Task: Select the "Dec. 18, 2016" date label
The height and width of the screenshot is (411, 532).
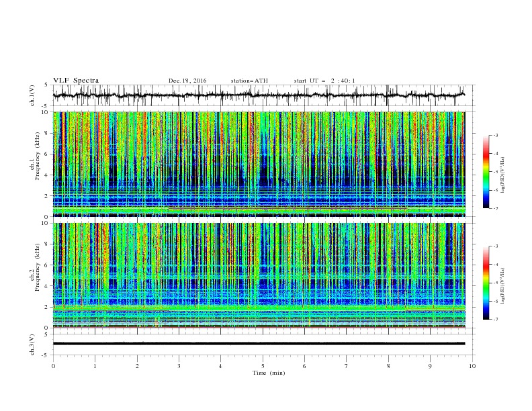Action: [187, 81]
